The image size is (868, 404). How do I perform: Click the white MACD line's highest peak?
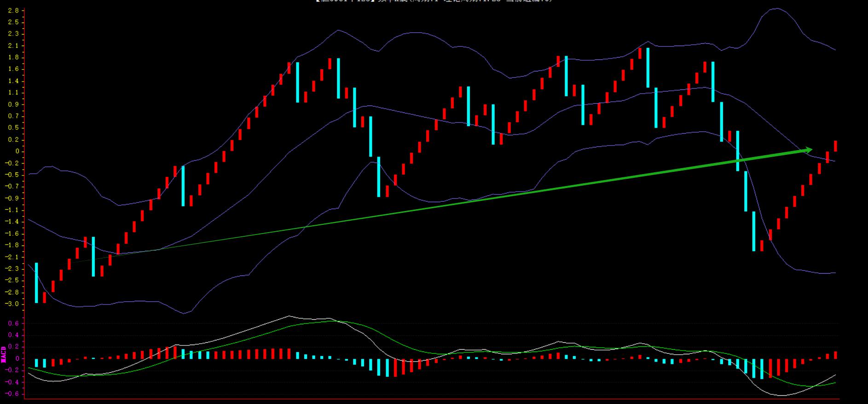(x=289, y=316)
